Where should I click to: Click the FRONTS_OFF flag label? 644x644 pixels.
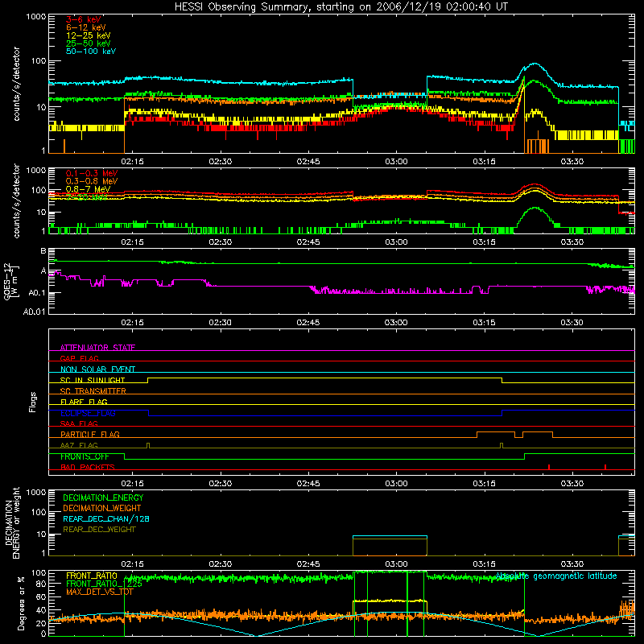[x=85, y=456]
